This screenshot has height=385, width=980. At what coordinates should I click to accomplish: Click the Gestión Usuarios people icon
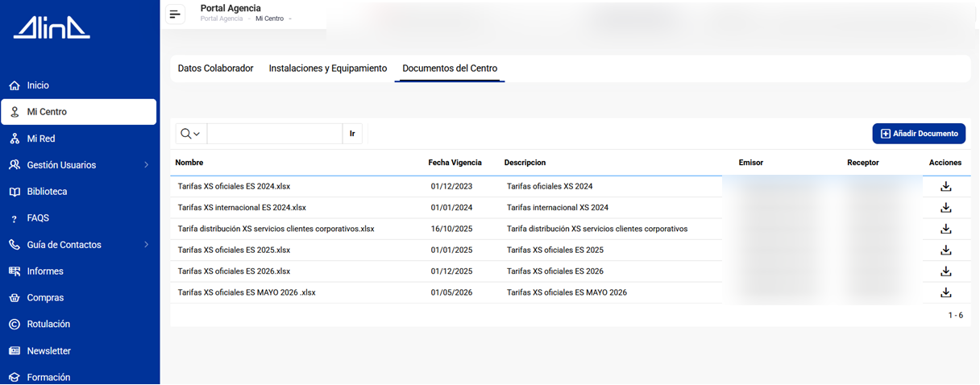click(15, 165)
